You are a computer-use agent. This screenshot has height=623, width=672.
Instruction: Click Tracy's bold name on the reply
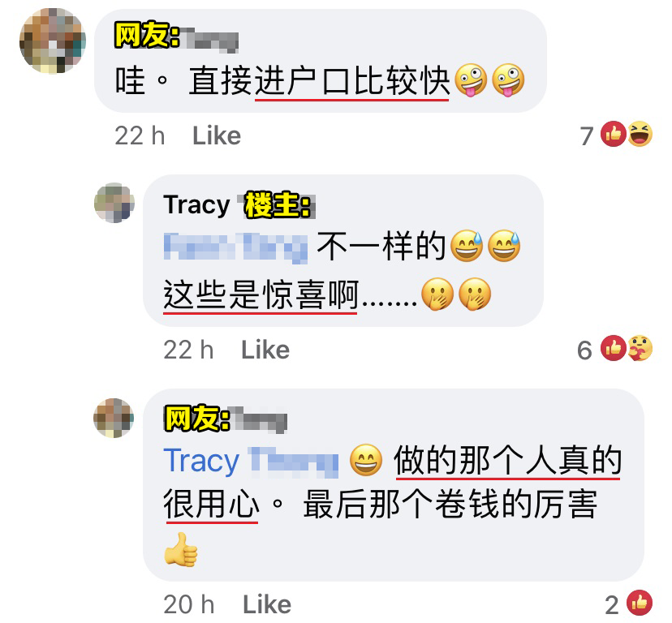(x=196, y=205)
